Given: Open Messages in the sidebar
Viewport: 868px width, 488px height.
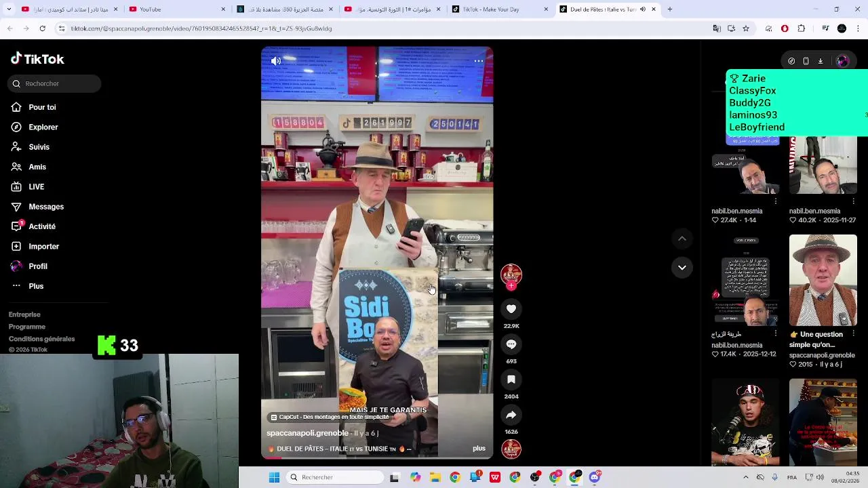Looking at the screenshot, I should [37, 207].
